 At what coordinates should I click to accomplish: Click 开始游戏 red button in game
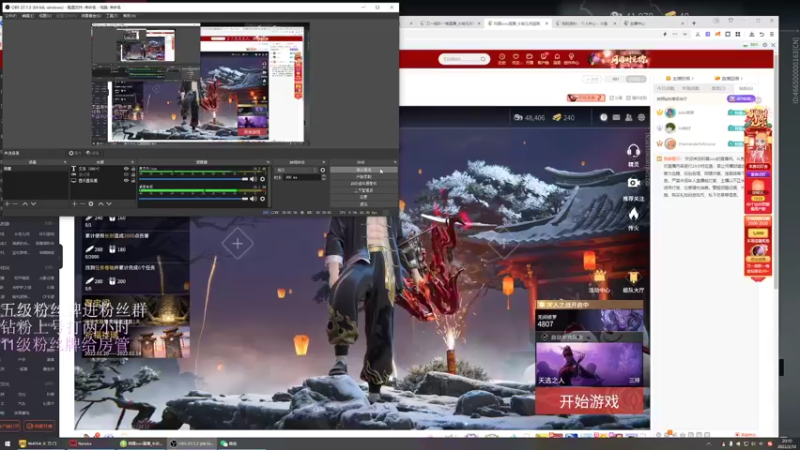589,401
